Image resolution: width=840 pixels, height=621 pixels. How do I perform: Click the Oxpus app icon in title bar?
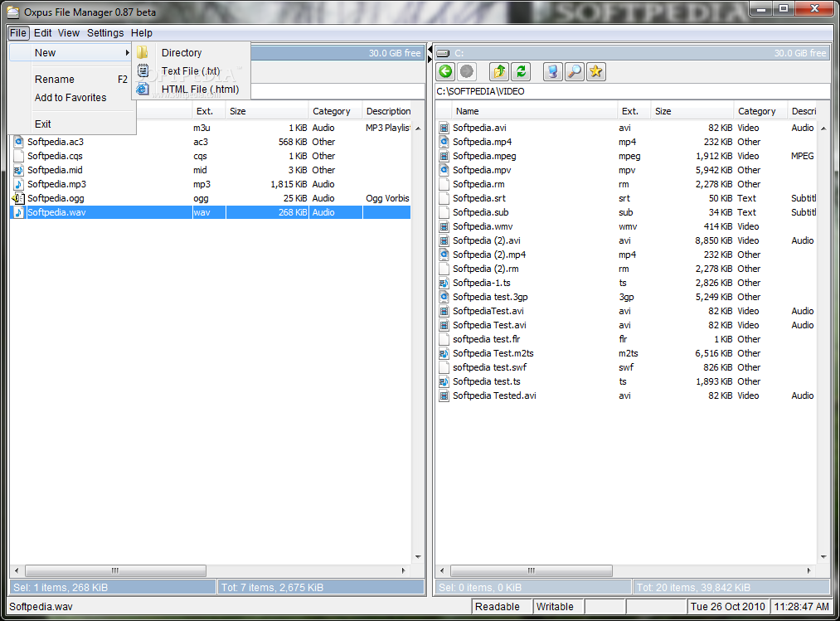(13, 12)
